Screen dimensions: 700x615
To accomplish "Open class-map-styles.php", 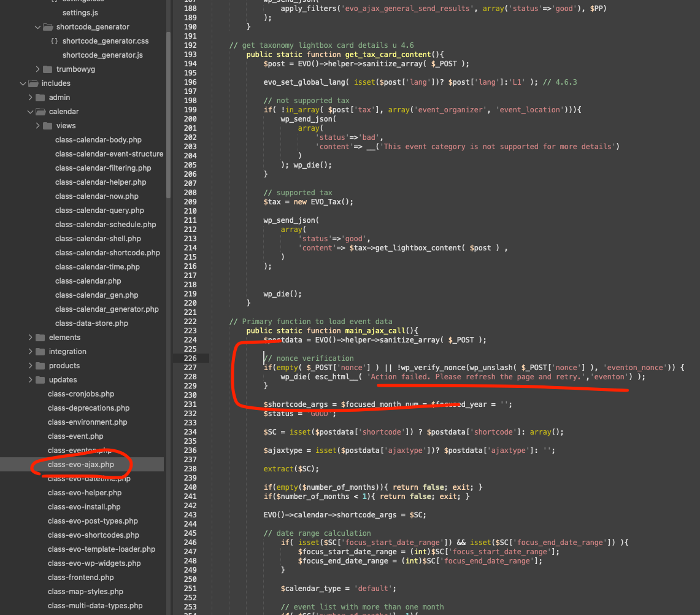I will [85, 592].
